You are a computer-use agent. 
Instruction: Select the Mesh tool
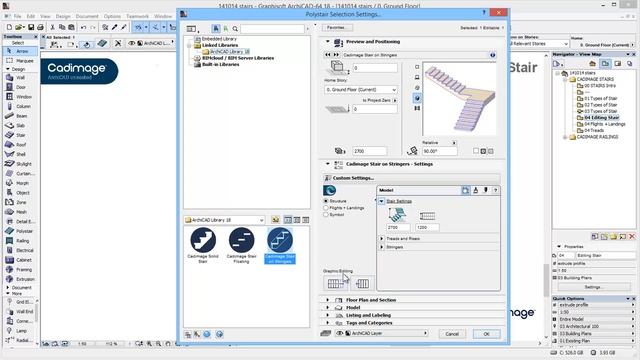pyautogui.click(x=20, y=212)
